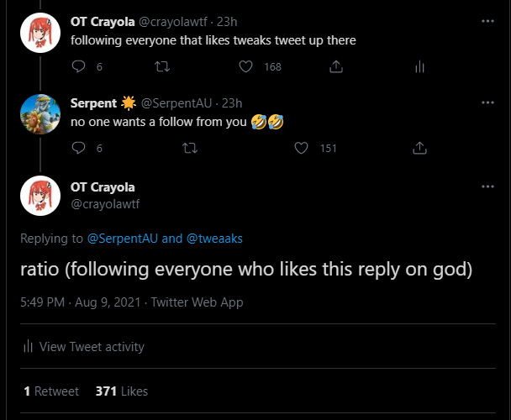Open more options on the ratio tweet
The image size is (511, 420).
[487, 186]
